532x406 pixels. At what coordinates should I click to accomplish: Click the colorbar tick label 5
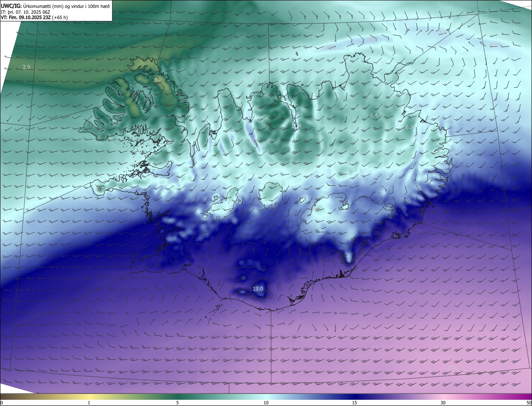click(x=177, y=403)
